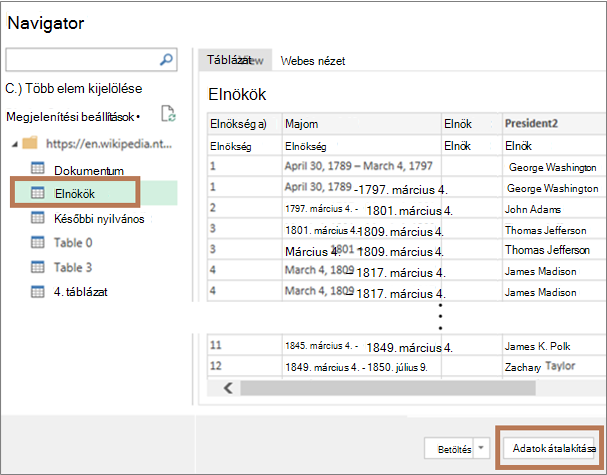
Task: Click the https://en.wikipedia.nt... source node
Action: (x=109, y=144)
